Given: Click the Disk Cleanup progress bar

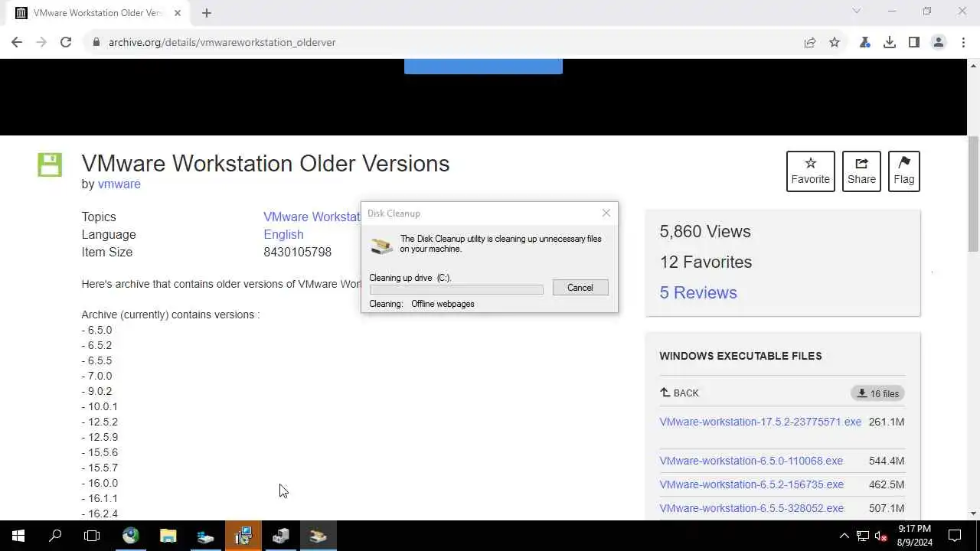Looking at the screenshot, I should tap(456, 290).
